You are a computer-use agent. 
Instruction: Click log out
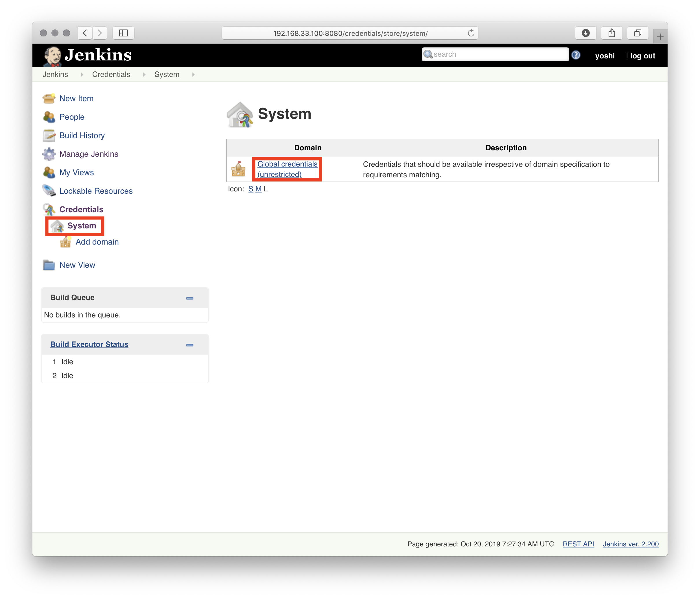pyautogui.click(x=642, y=56)
